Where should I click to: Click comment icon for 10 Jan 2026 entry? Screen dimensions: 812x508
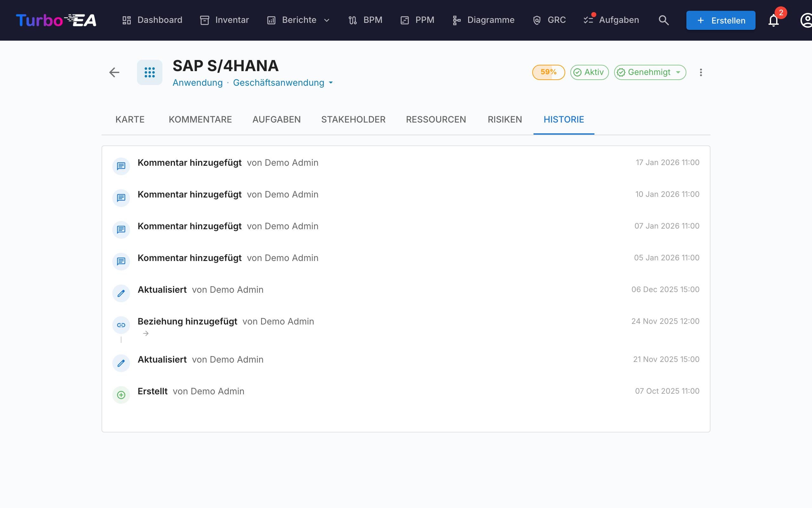pyautogui.click(x=121, y=198)
